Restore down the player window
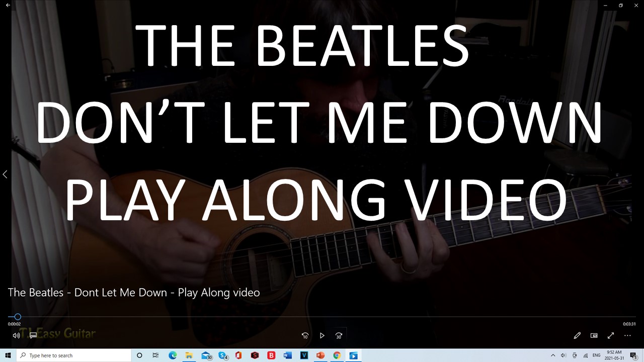 (x=621, y=5)
